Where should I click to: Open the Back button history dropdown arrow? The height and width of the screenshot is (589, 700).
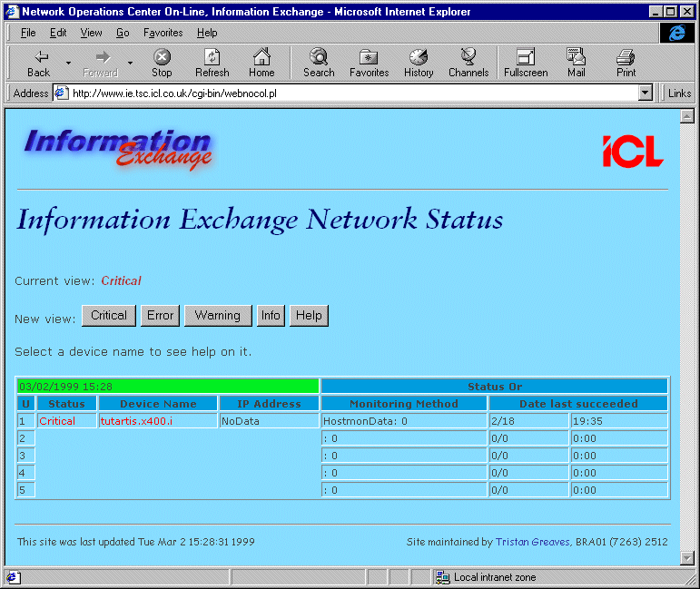pos(68,63)
